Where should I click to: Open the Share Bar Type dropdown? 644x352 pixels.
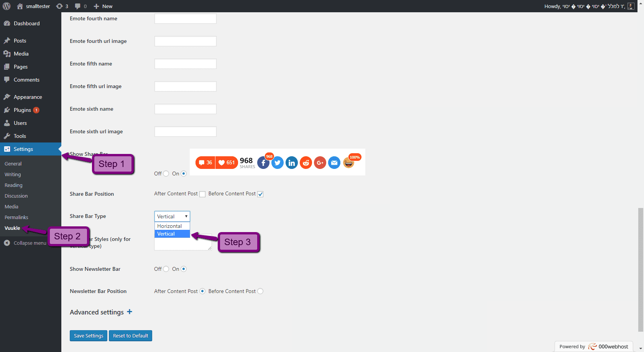172,216
